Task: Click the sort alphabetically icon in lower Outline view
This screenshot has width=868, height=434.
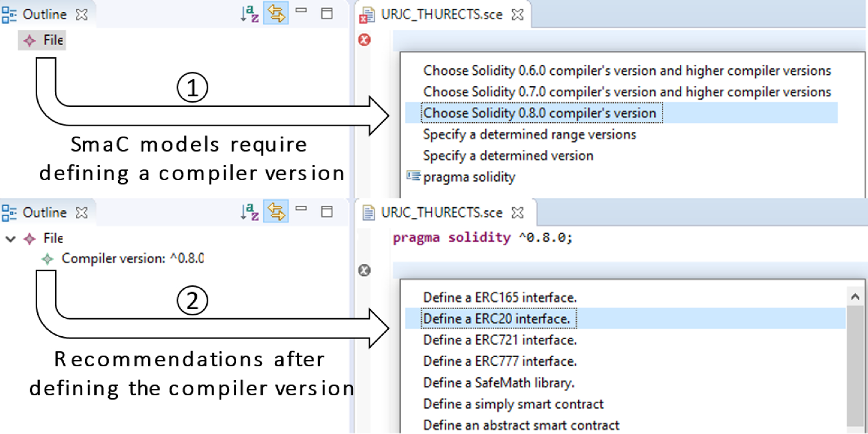Action: pyautogui.click(x=250, y=212)
